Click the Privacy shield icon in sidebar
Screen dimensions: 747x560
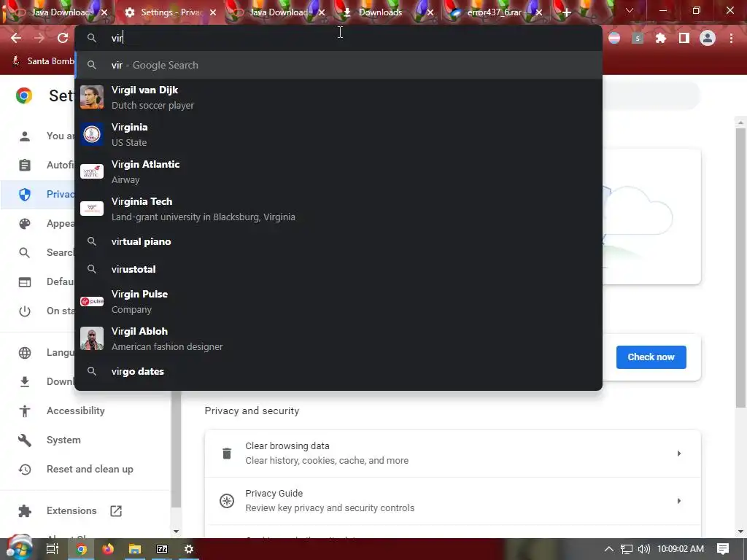[x=25, y=194]
